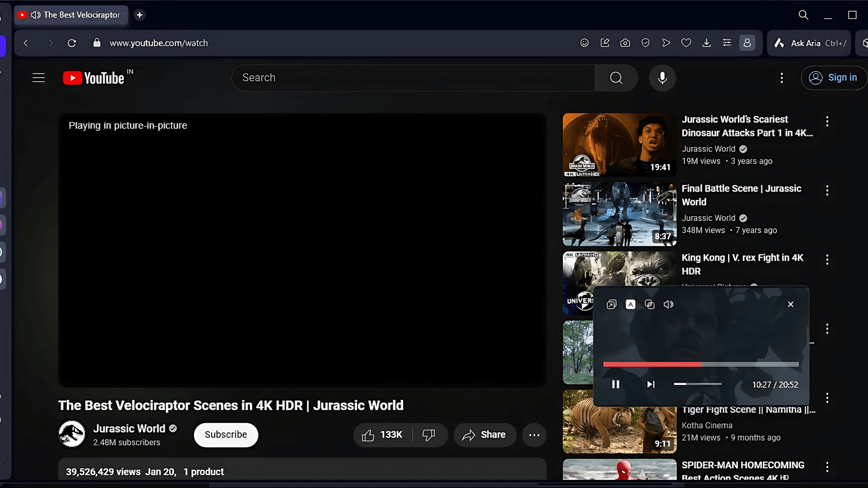Open Jurassic World's Scariest Dinosaur Attacks thumbnail
This screenshot has width=868, height=488.
point(619,145)
